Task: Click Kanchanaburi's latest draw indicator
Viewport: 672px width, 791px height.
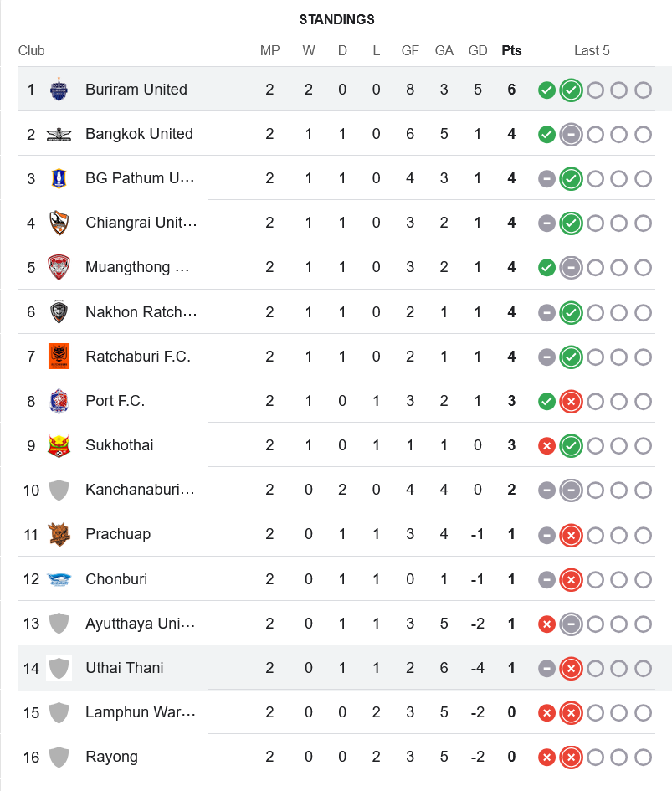Action: click(571, 490)
